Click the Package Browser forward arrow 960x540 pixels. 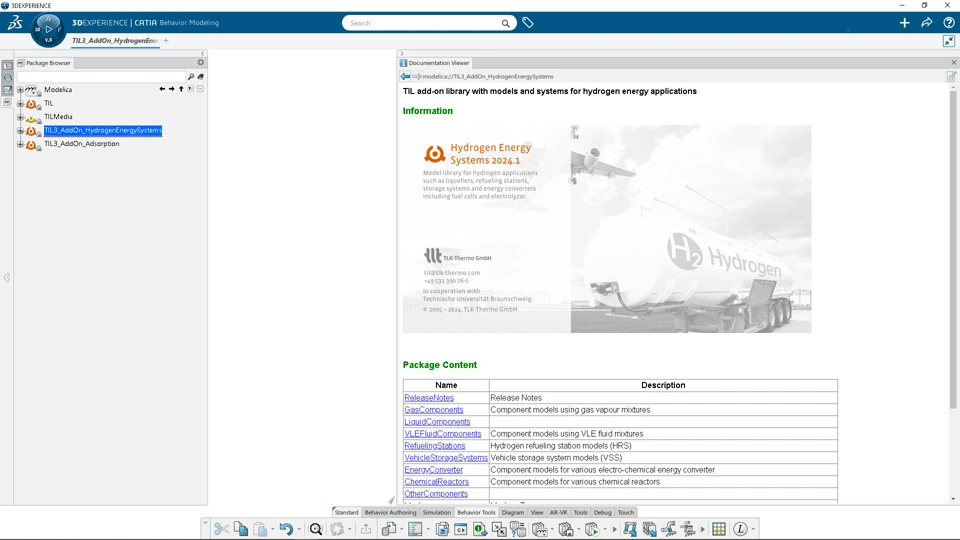(171, 89)
